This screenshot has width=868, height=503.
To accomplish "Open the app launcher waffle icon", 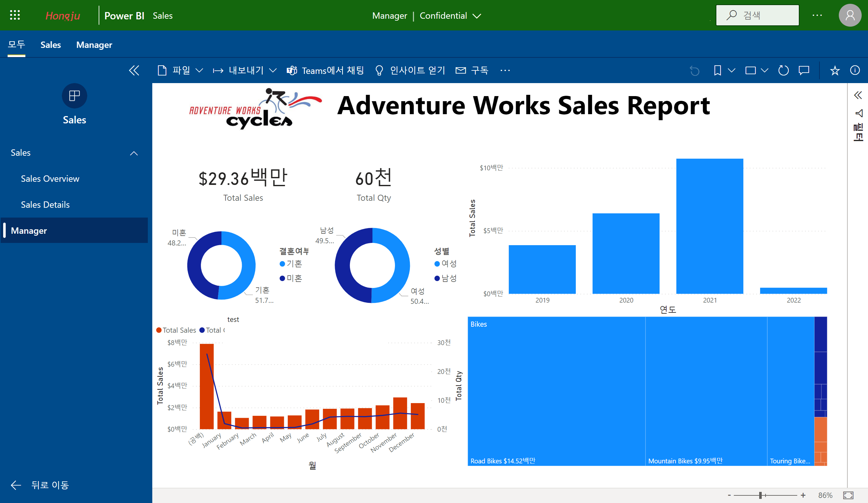I will click(x=15, y=15).
